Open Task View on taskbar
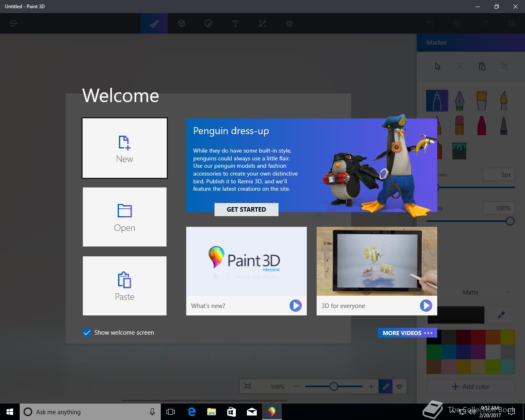This screenshot has height=420, width=525. point(171,412)
